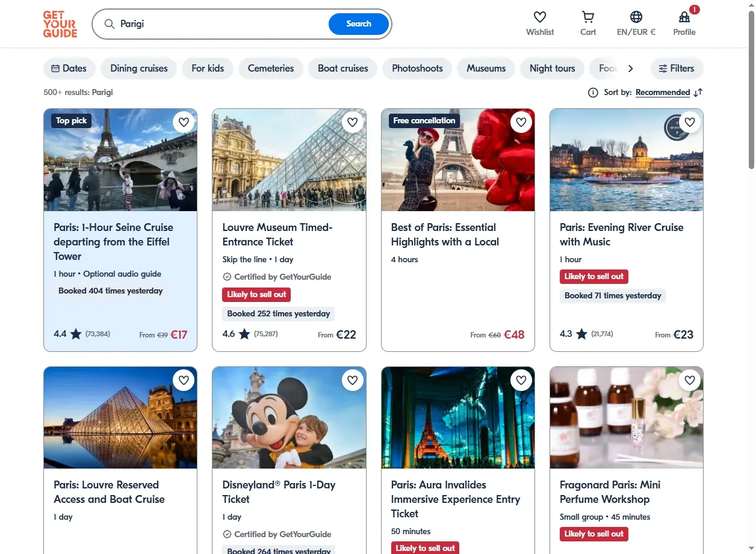Open Paris: Evening River Cruise with Music

[622, 235]
